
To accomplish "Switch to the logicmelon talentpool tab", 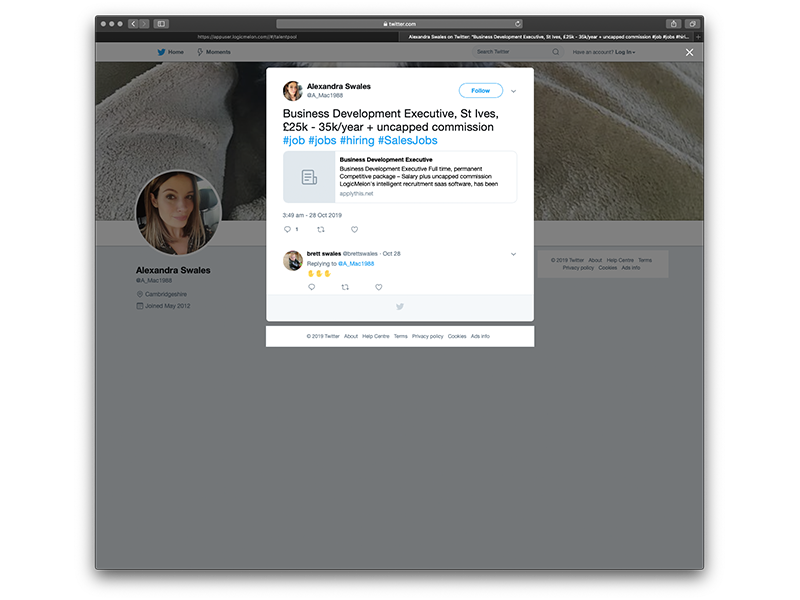I will [x=247, y=37].
